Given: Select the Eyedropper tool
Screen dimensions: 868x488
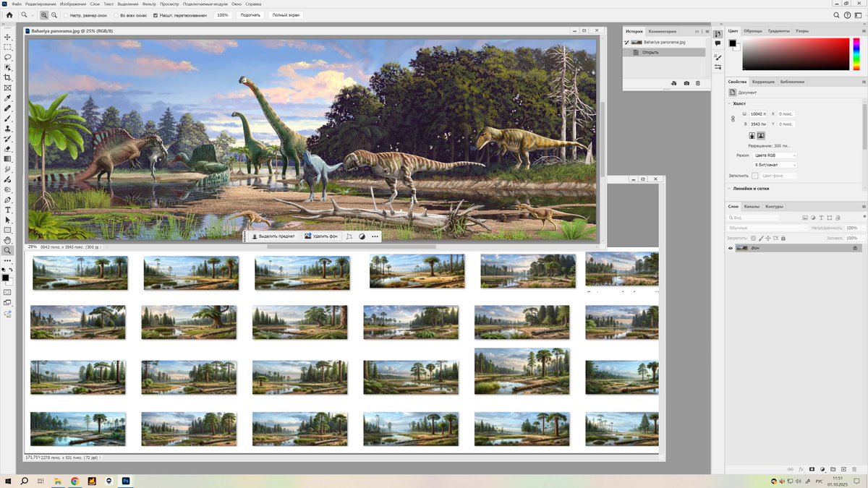Looking at the screenshot, I should pyautogui.click(x=8, y=98).
